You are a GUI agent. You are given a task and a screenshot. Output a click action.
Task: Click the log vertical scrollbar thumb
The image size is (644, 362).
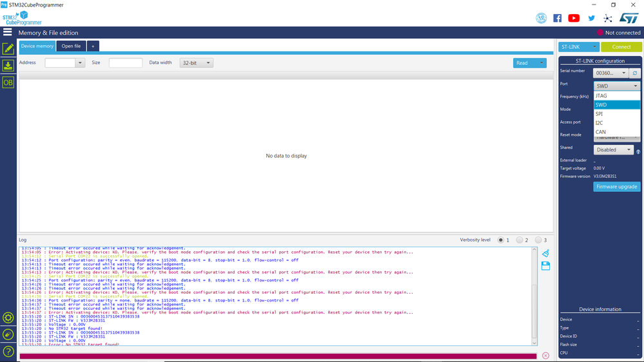(x=534, y=311)
